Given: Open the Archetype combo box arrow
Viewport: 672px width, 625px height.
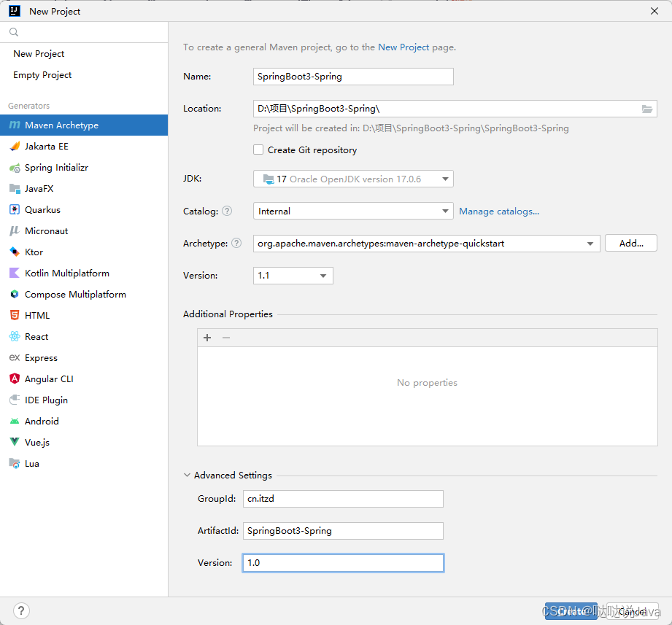Looking at the screenshot, I should pyautogui.click(x=590, y=244).
